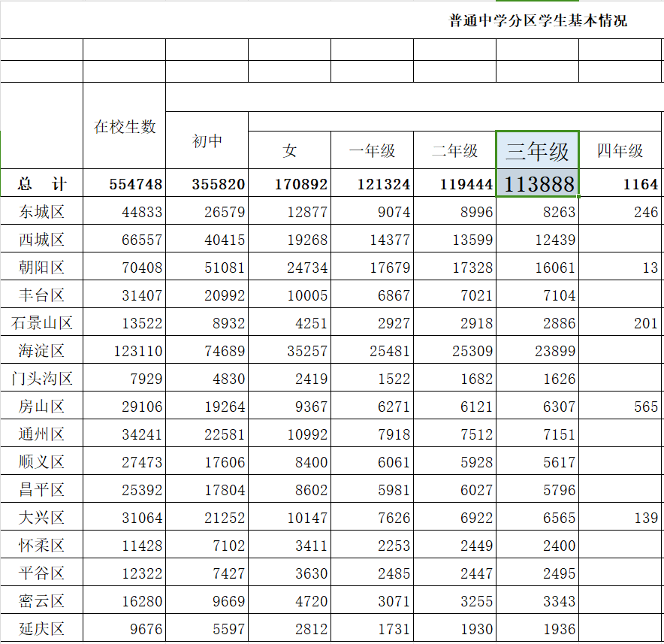664x644 pixels.
Task: Click the 初中 header cell
Action: tap(207, 141)
